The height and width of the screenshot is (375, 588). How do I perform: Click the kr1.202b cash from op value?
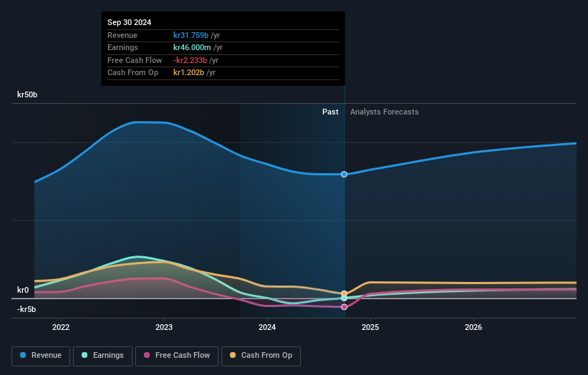pyautogui.click(x=188, y=73)
